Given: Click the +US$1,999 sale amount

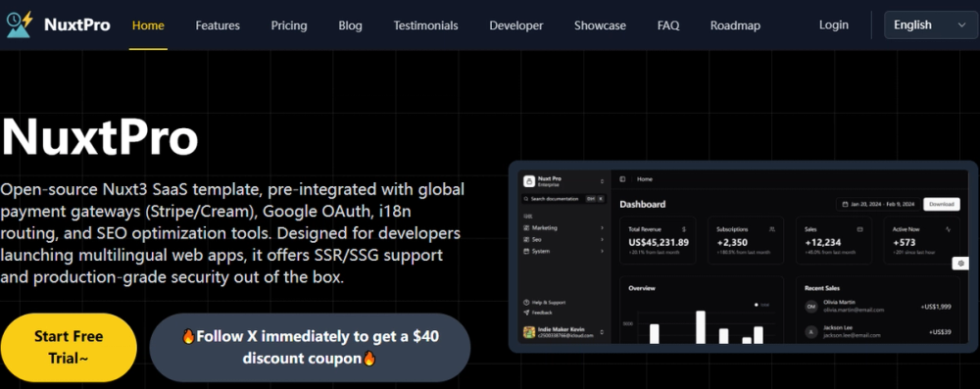Looking at the screenshot, I should 936,307.
